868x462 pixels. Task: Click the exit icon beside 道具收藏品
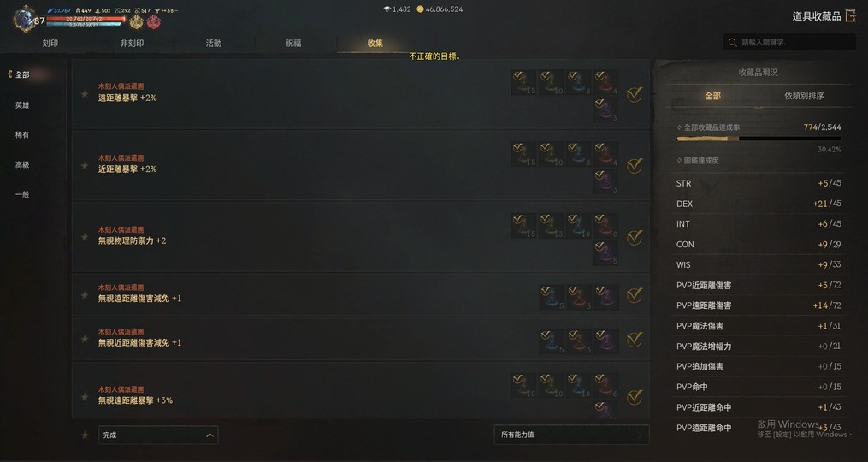pyautogui.click(x=850, y=16)
